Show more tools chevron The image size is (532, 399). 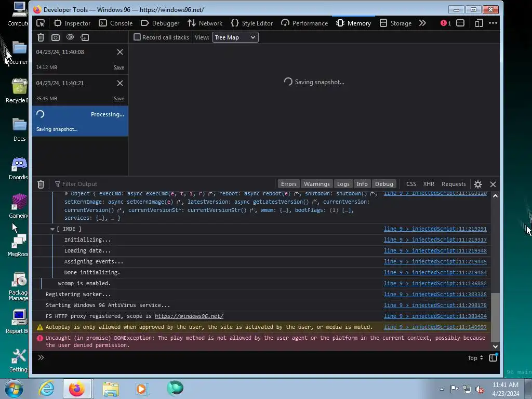pos(422,23)
